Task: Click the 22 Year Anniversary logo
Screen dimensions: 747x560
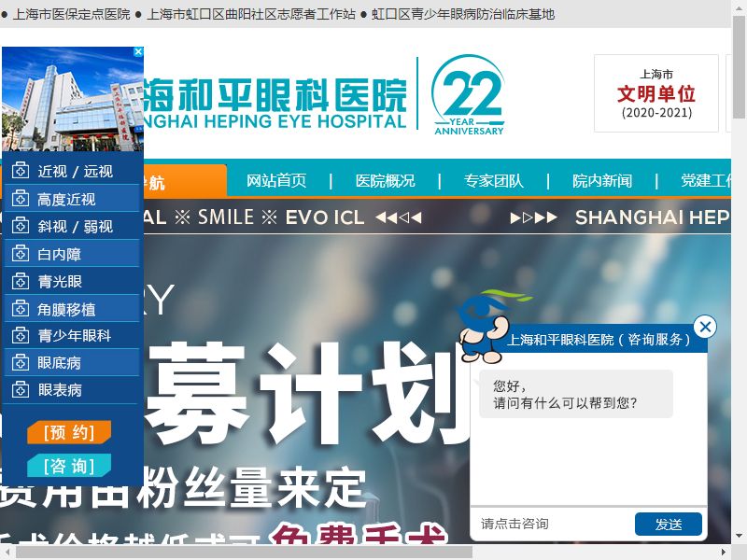Action: [469, 95]
